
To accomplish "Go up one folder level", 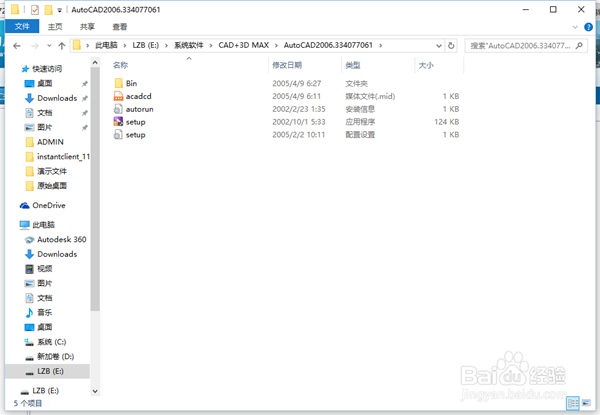I will point(62,46).
